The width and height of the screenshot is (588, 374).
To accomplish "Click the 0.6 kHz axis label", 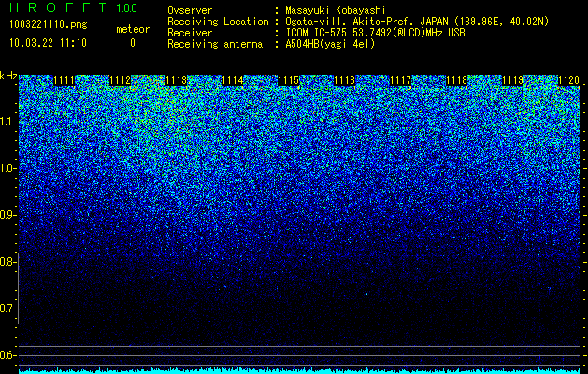I will (x=7, y=355).
